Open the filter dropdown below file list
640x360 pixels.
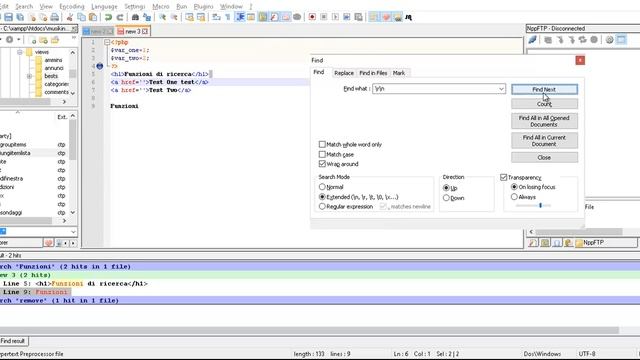[73, 232]
